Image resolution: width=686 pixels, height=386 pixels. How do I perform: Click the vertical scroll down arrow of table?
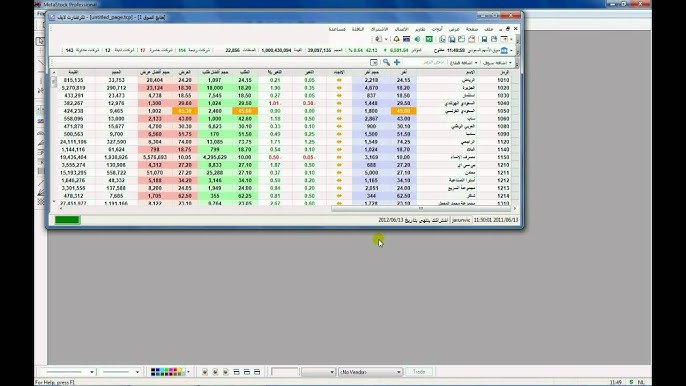pos(54,202)
